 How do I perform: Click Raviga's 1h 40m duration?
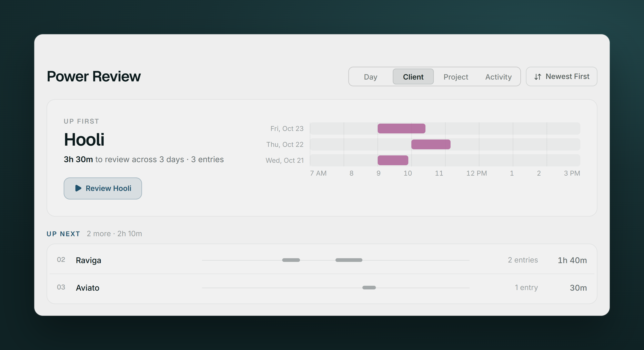pos(572,260)
